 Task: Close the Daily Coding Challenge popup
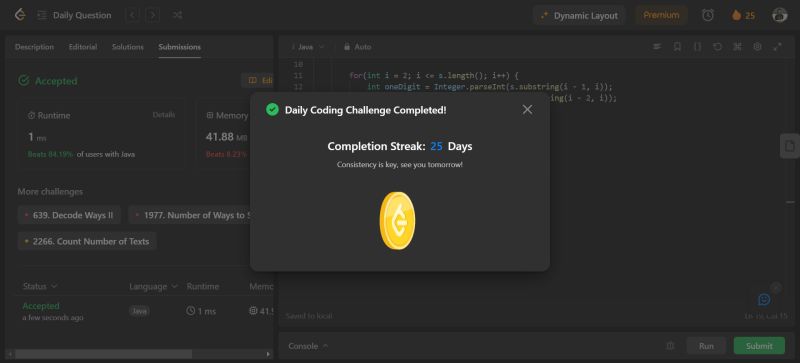pyautogui.click(x=528, y=109)
